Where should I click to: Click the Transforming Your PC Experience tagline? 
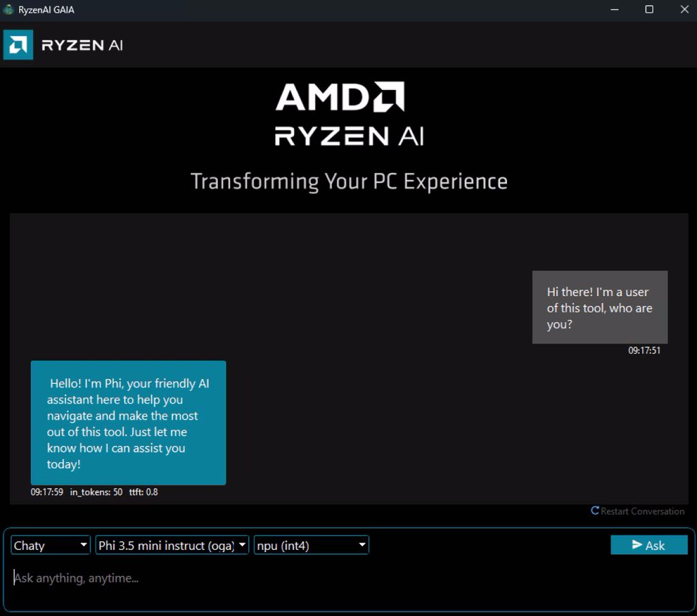coord(348,180)
